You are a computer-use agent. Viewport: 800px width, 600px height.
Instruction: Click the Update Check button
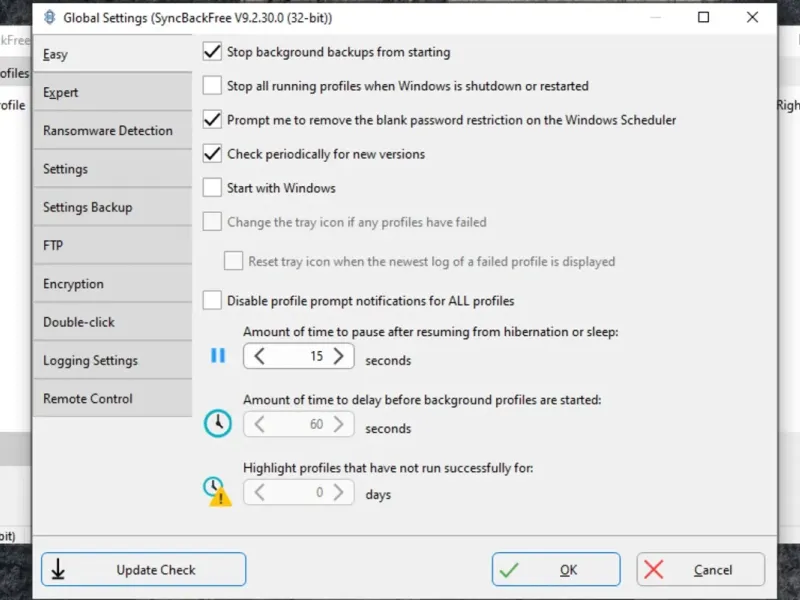click(143, 569)
